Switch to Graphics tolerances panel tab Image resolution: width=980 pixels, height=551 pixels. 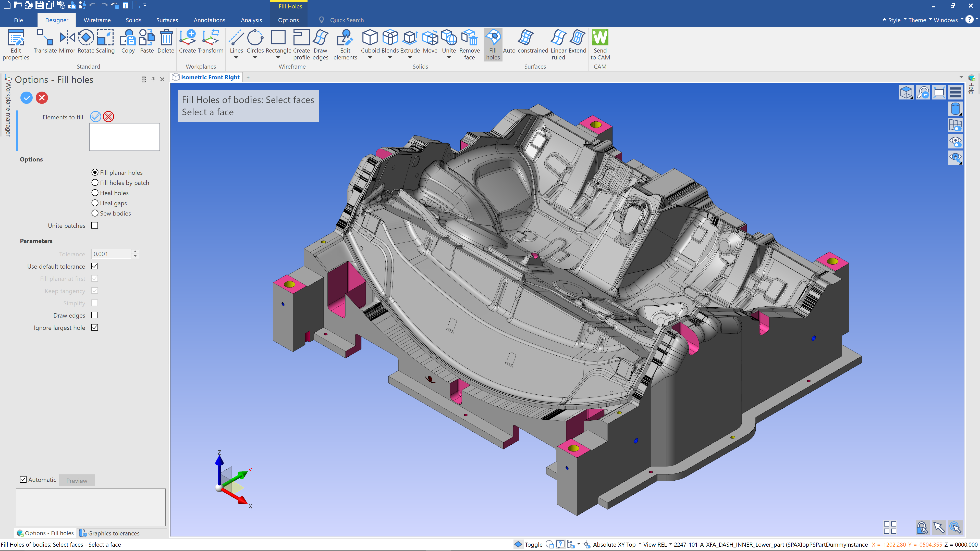click(x=109, y=533)
